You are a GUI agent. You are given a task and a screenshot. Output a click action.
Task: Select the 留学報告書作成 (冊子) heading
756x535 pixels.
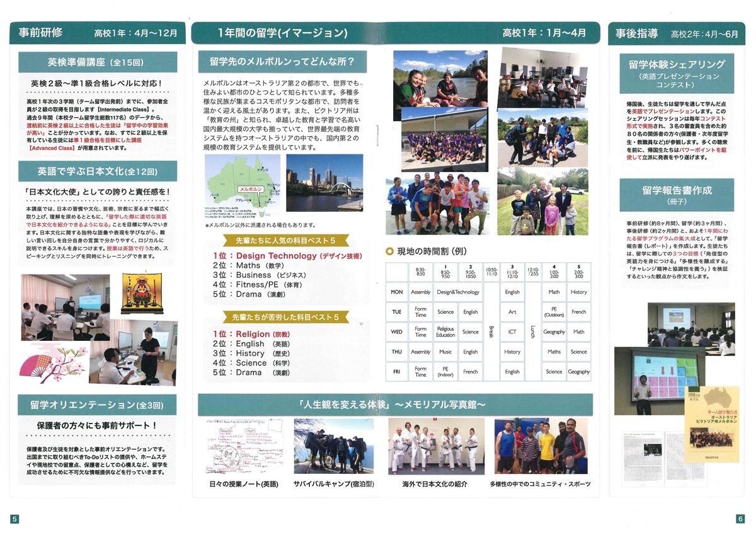coord(676,195)
